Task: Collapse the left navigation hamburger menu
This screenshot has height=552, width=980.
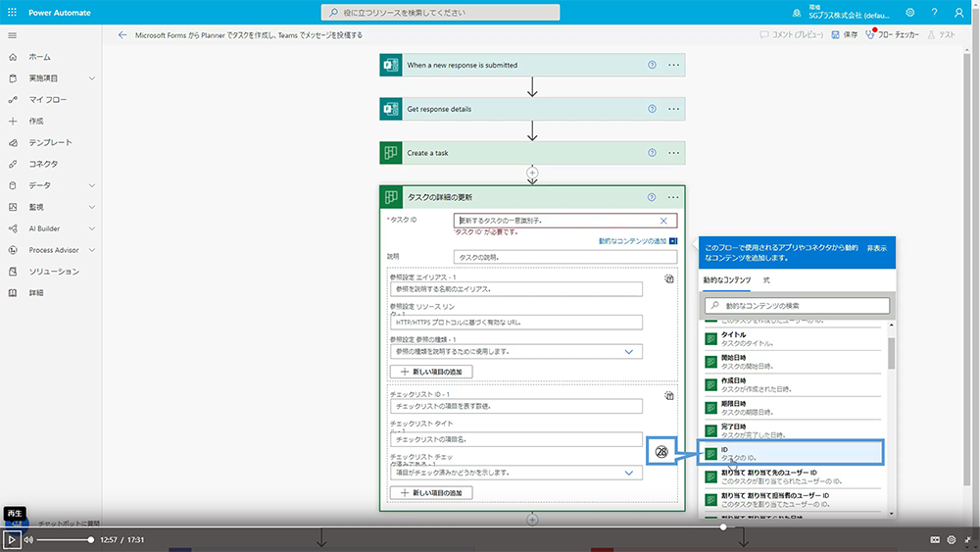Action: [13, 35]
